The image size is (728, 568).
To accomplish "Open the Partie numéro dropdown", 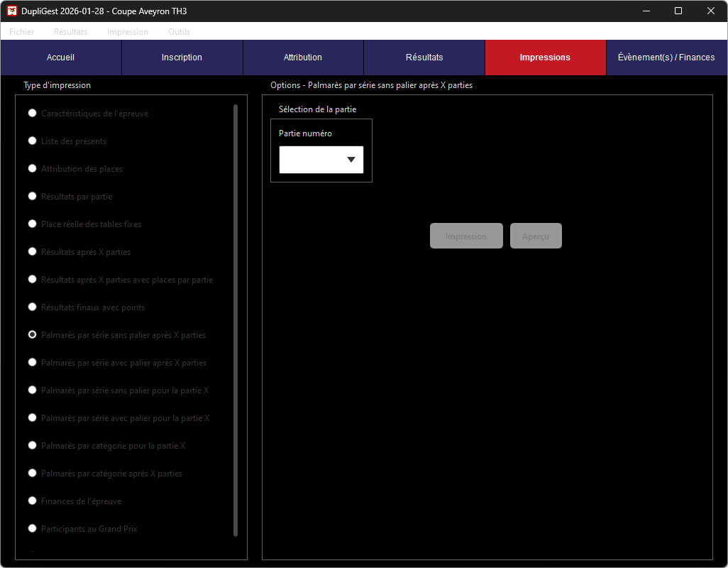I will [321, 160].
